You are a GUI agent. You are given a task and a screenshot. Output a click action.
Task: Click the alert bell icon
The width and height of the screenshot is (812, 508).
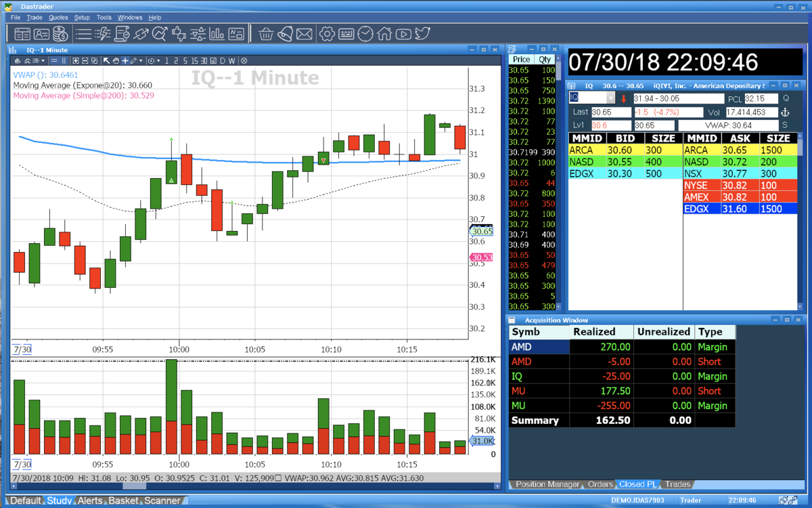(x=285, y=33)
